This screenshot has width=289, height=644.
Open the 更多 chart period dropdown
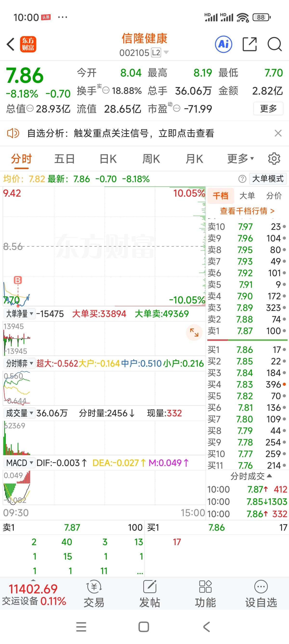[241, 158]
